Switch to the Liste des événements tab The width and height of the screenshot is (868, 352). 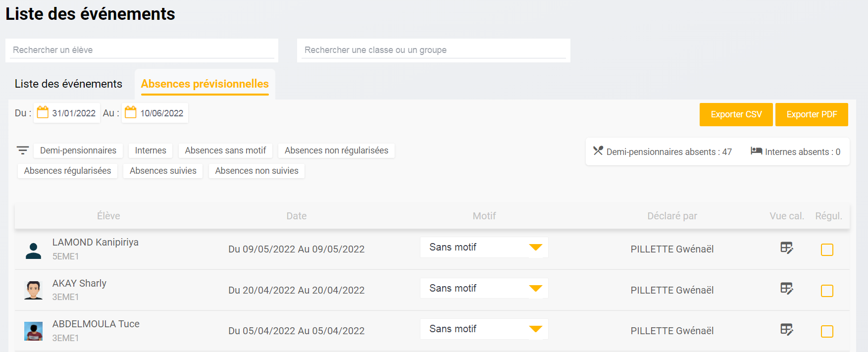[x=68, y=84]
